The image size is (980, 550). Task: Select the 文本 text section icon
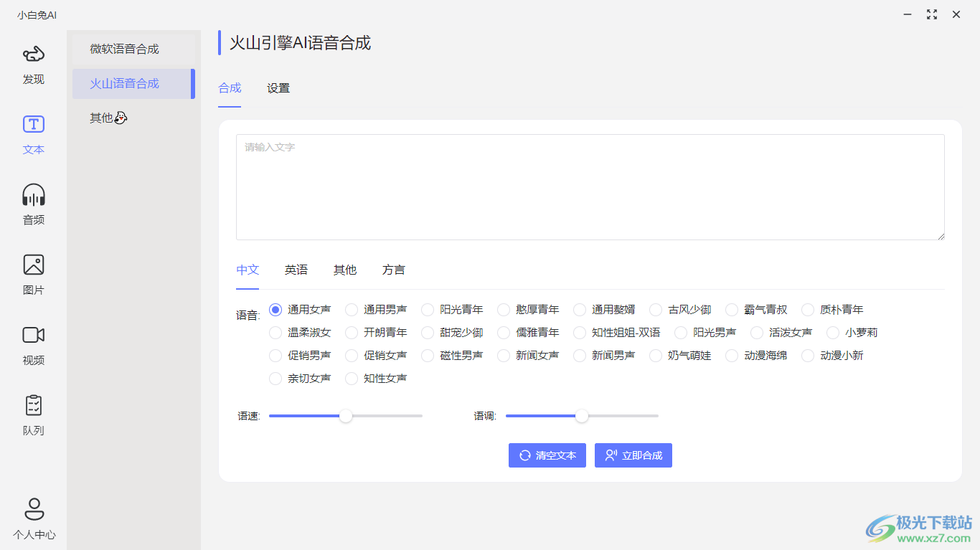tap(34, 125)
